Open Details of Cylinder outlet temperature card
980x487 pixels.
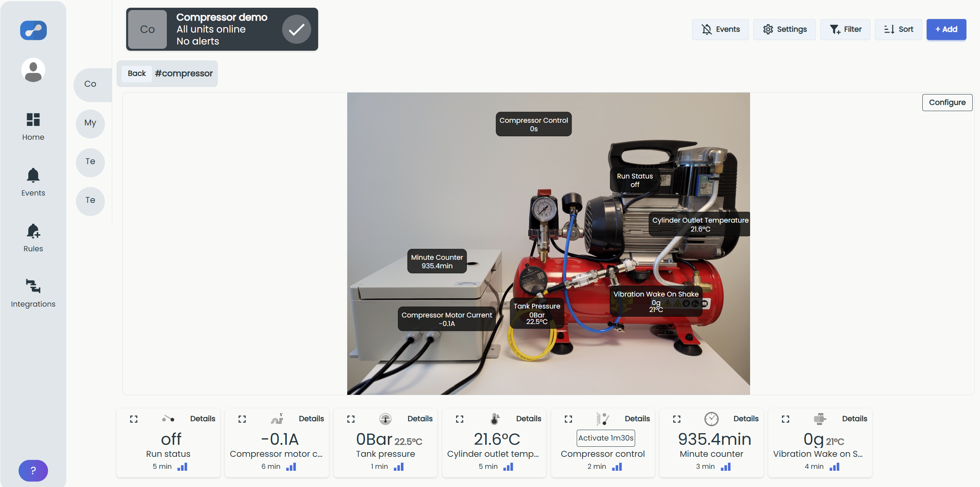[529, 419]
